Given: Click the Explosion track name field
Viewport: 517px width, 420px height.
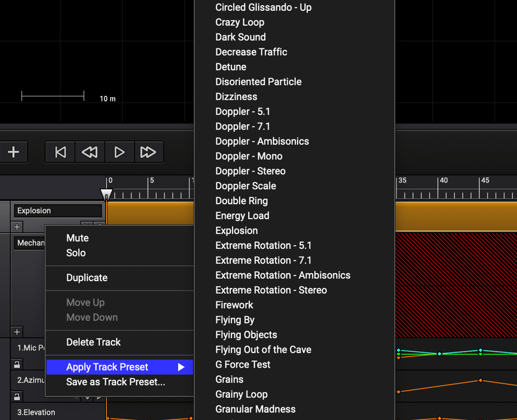Looking at the screenshot, I should 57,211.
